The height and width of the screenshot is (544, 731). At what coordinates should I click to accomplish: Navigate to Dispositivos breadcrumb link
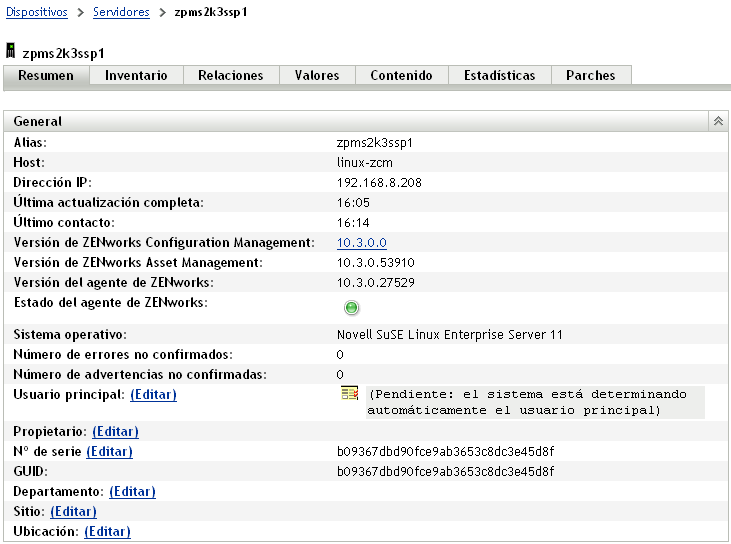(37, 12)
